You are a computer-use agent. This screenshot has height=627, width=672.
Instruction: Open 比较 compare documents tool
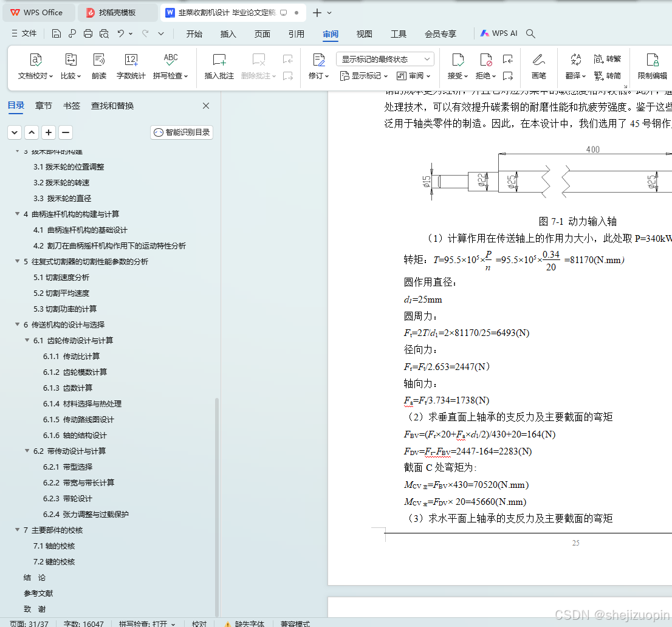tap(70, 66)
